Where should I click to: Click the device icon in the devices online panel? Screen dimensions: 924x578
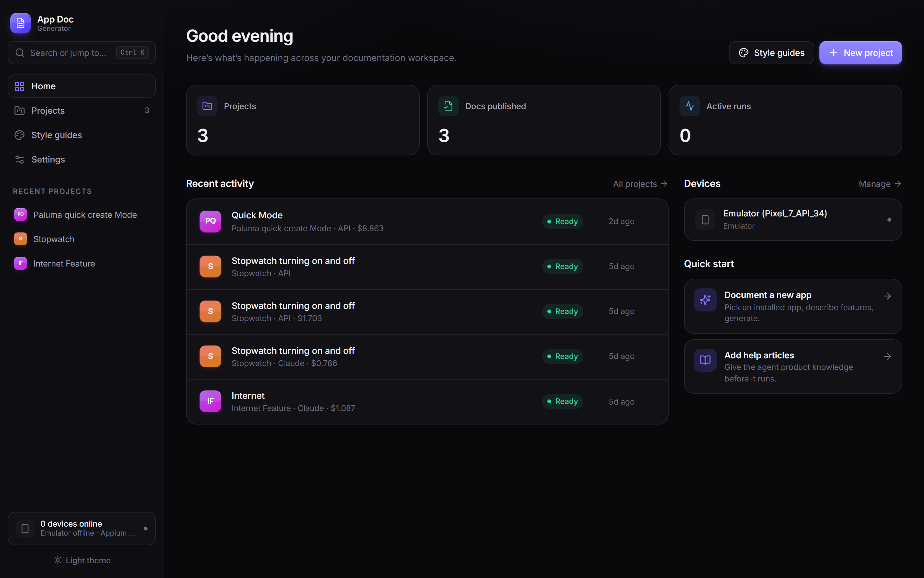click(25, 528)
